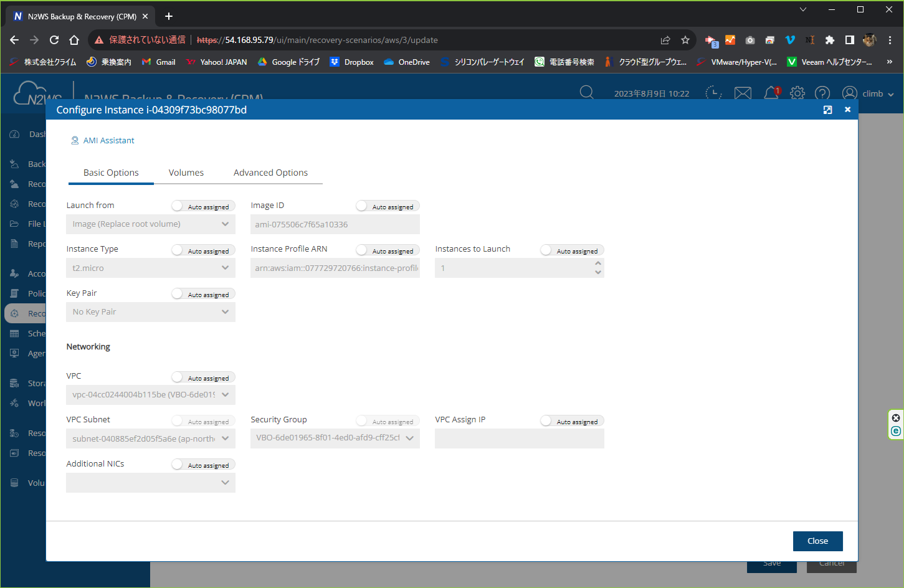904x588 pixels.
Task: Open the Launch from dropdown
Action: 151,224
